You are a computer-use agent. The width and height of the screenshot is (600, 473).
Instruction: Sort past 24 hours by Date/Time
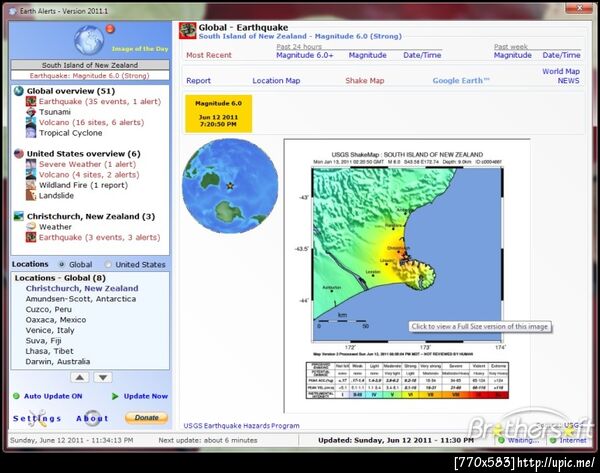422,55
